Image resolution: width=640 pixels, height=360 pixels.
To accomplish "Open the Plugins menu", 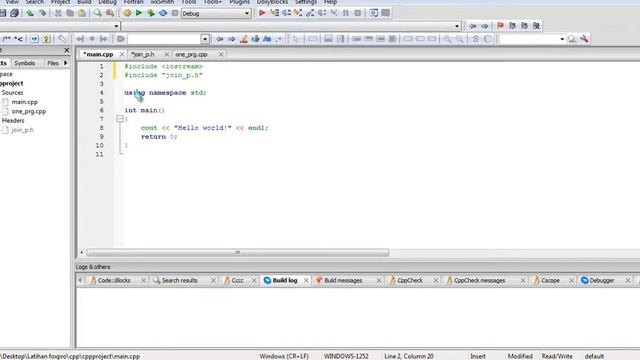I will click(x=239, y=2).
